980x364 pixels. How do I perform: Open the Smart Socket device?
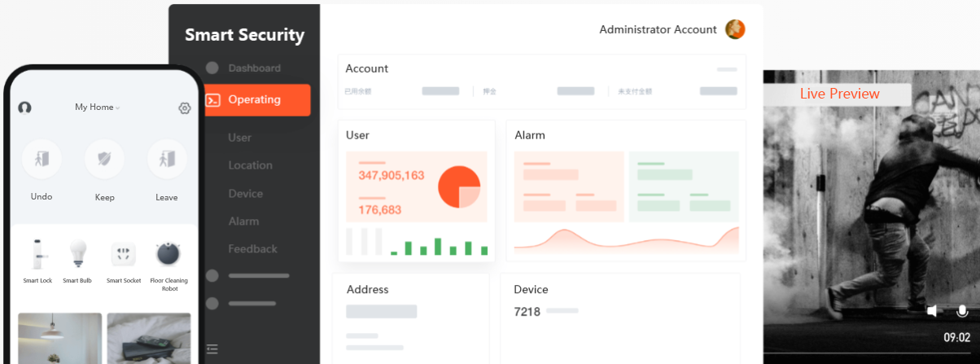(x=124, y=255)
